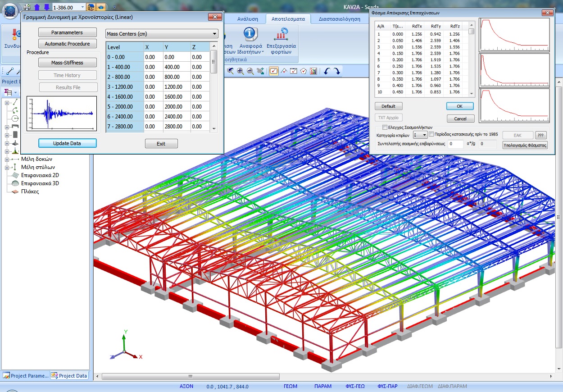563x392 pixels.
Task: Expand the Μέλη δοκών tree node
Action: [x=7, y=159]
